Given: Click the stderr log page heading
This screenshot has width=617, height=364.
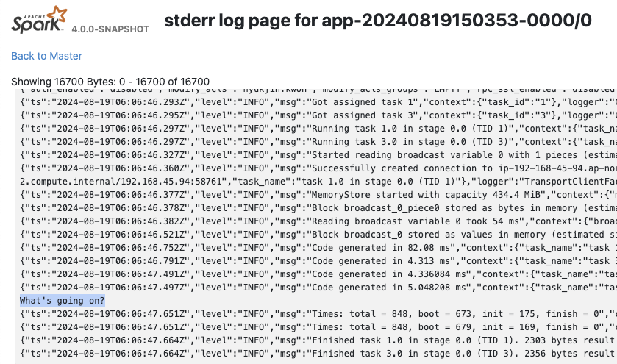Looking at the screenshot, I should pyautogui.click(x=377, y=21).
